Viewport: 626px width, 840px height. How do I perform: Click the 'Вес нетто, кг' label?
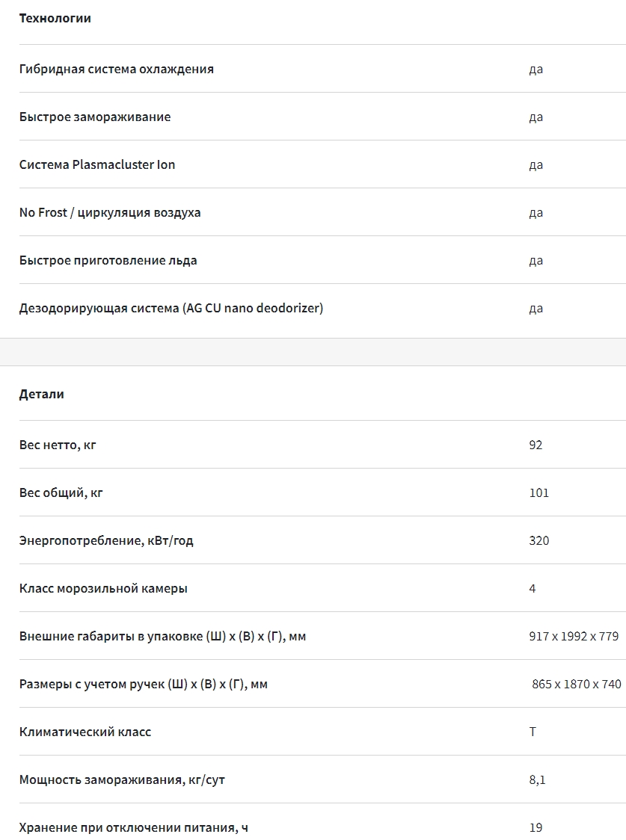[58, 445]
